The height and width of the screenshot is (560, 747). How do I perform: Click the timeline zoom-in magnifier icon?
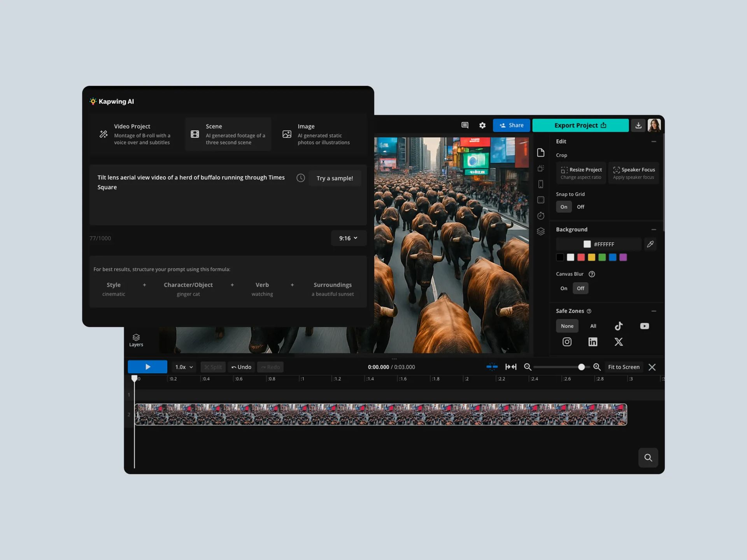597,367
